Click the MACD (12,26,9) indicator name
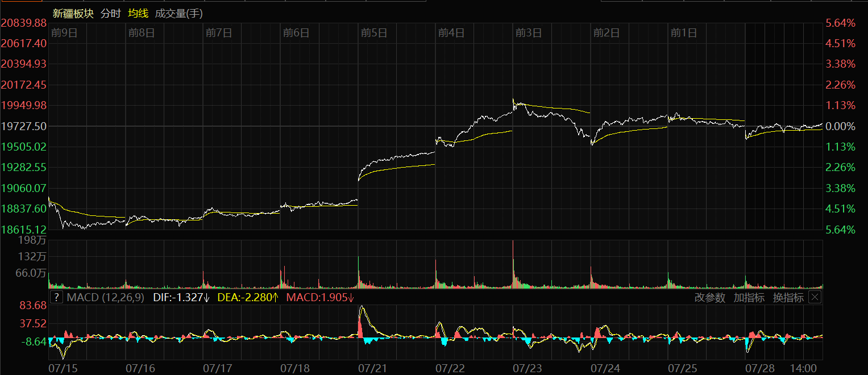This screenshot has width=868, height=375. (x=106, y=297)
